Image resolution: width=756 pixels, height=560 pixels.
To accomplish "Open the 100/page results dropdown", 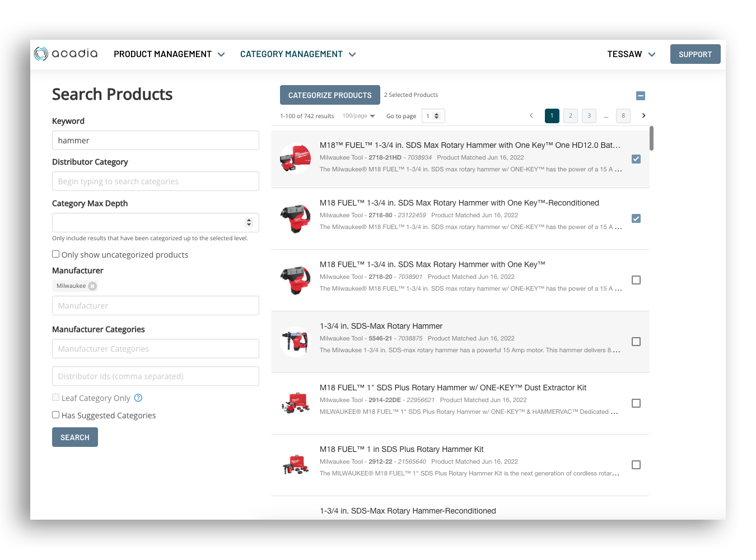I will (x=358, y=116).
